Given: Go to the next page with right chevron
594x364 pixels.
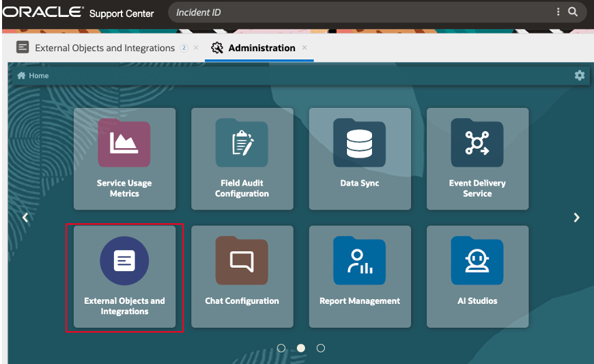Looking at the screenshot, I should coord(576,217).
